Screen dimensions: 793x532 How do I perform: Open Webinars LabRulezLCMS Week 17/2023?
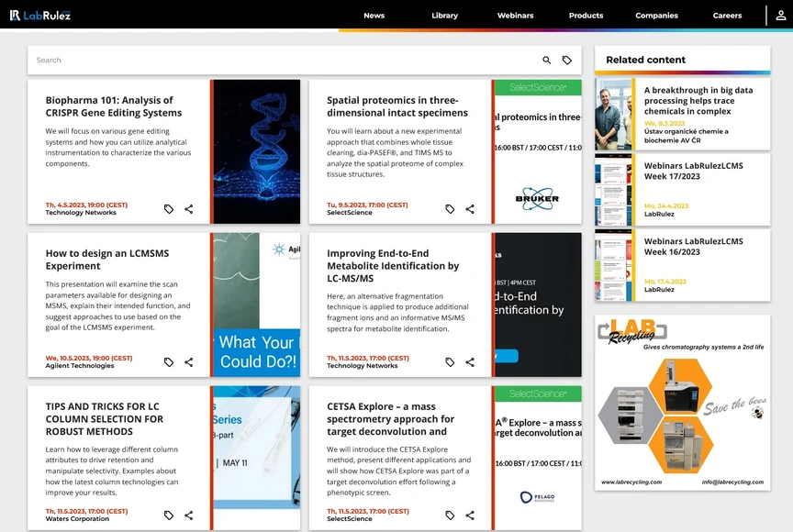(693, 171)
